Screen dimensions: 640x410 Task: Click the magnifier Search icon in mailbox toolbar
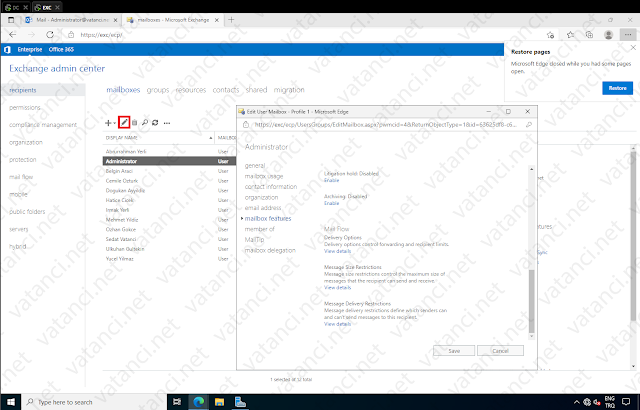pyautogui.click(x=144, y=123)
